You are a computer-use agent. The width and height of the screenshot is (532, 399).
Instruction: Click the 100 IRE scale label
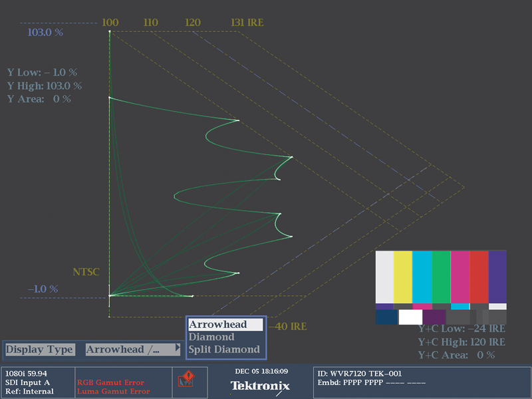tap(110, 23)
